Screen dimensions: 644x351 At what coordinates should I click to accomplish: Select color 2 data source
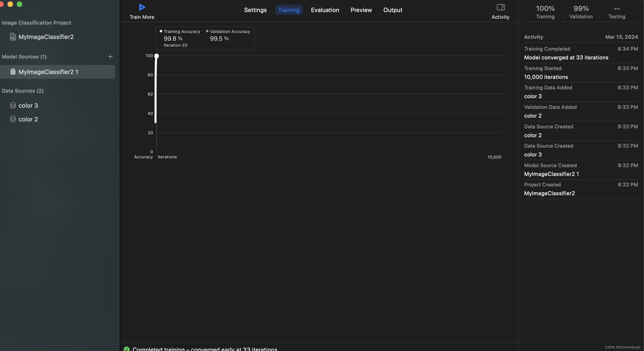28,119
